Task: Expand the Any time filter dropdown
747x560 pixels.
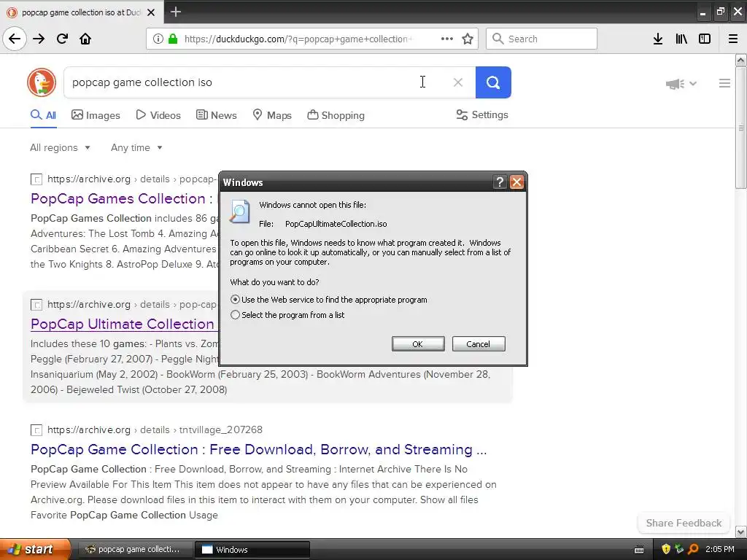Action: click(136, 147)
